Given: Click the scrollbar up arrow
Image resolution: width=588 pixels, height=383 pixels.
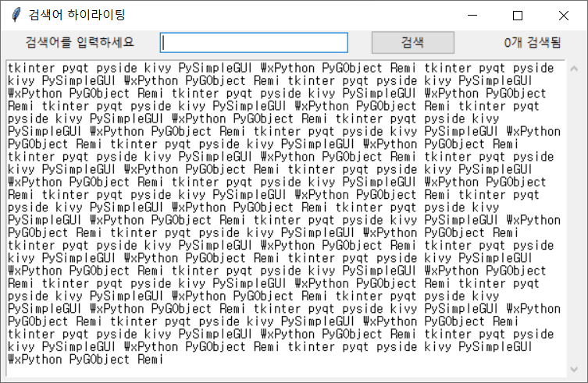Looking at the screenshot, I should click(x=574, y=69).
